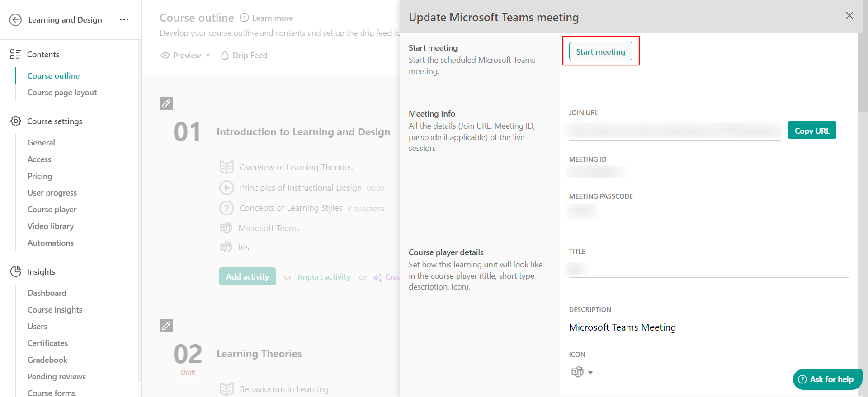The image size is (868, 397).
Task: Click the Copy URL button
Action: 812,130
